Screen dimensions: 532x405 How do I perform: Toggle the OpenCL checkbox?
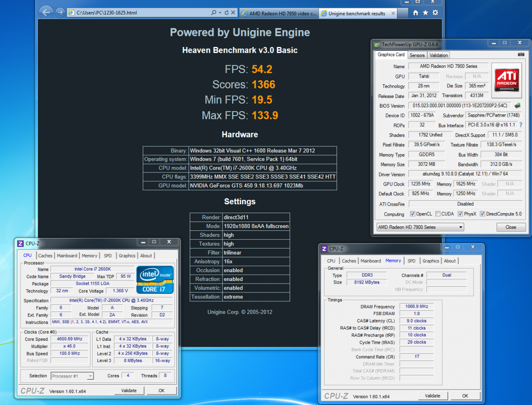[413, 214]
